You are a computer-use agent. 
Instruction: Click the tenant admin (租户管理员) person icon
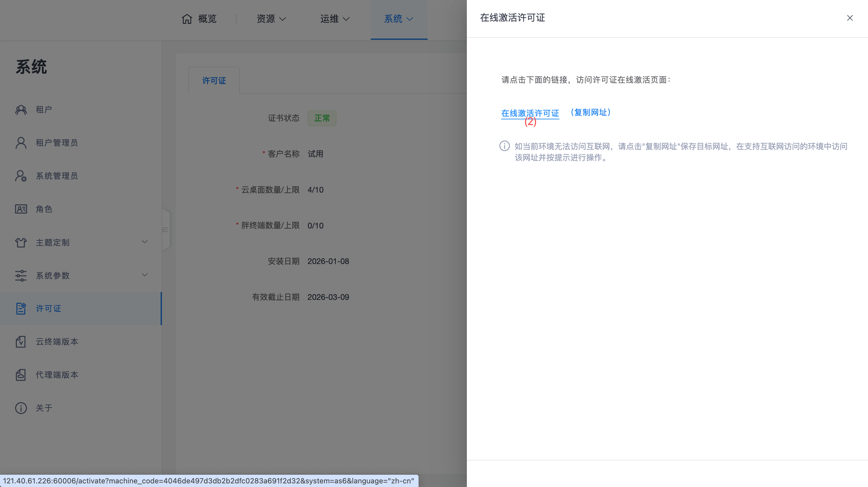[x=21, y=143]
